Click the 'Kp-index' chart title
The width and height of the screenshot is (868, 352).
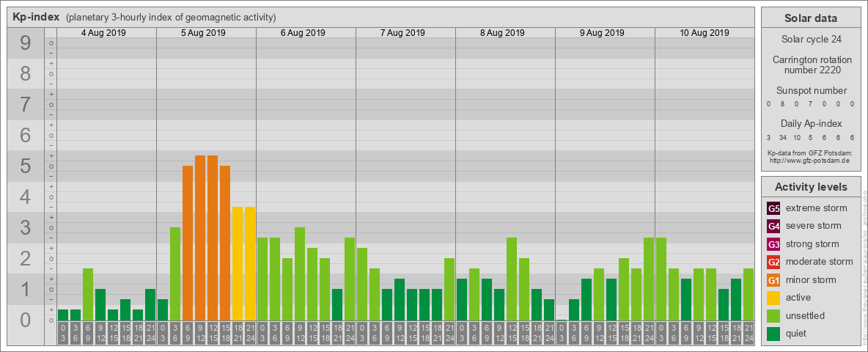(36, 17)
